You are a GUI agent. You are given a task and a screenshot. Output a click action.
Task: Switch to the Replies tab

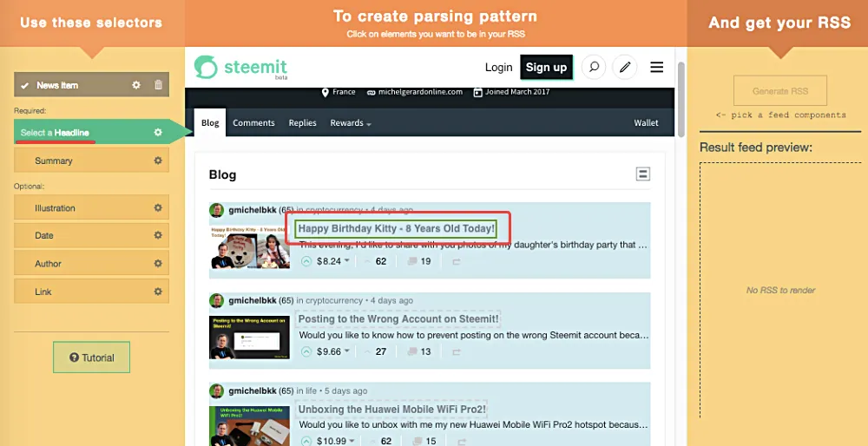(302, 123)
